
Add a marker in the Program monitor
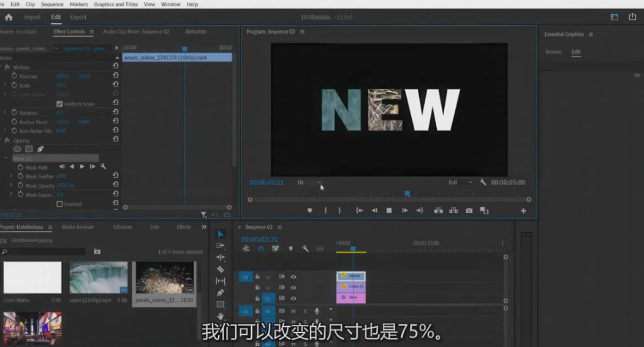309,210
